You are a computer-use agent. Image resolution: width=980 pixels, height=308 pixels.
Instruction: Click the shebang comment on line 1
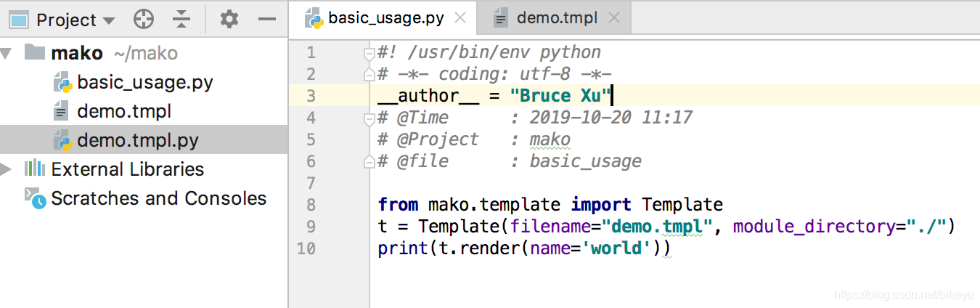coord(490,52)
